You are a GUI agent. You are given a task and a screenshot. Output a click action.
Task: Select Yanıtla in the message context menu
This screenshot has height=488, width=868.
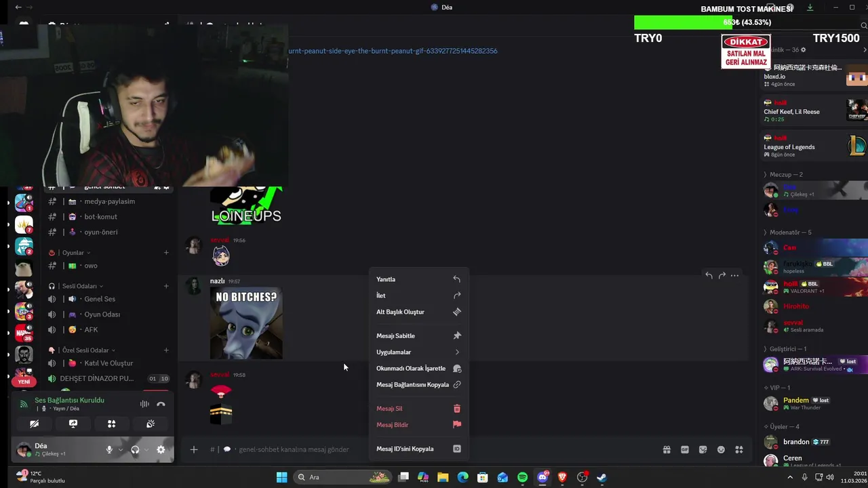418,279
